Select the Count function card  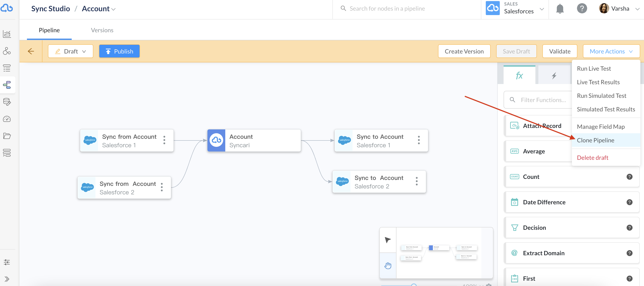point(571,177)
